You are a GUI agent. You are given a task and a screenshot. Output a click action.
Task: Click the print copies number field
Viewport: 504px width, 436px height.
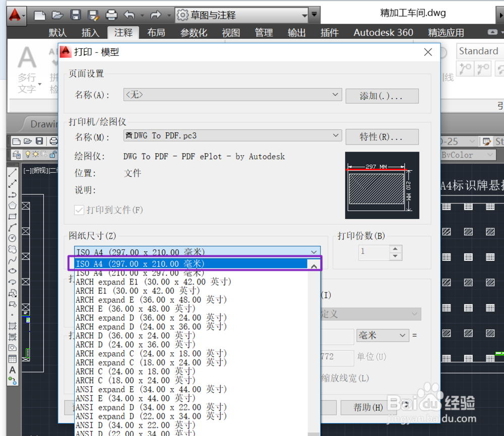click(x=374, y=252)
